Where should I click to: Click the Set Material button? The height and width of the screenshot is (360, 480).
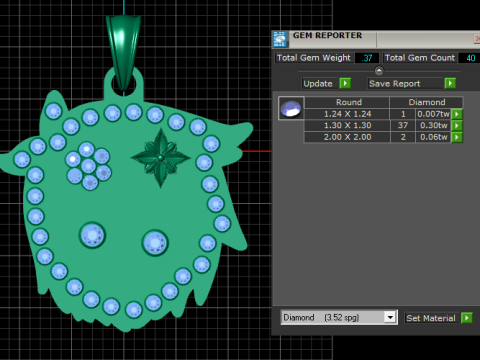pyautogui.click(x=432, y=318)
